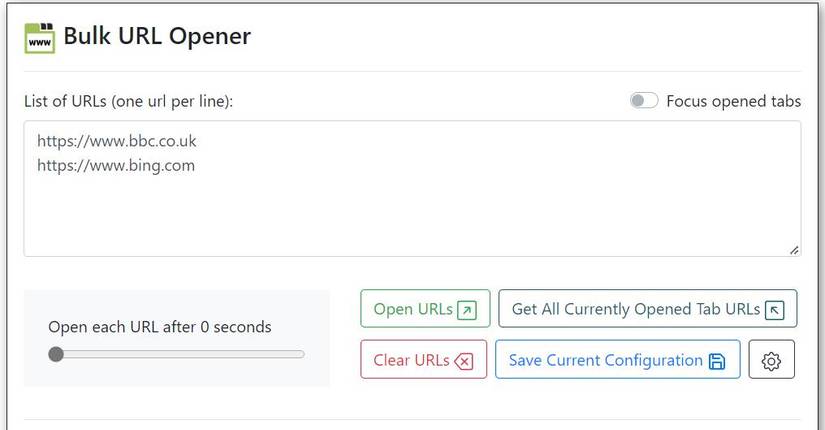Save the current configuration
Image resolution: width=825 pixels, height=430 pixels.
606,361
